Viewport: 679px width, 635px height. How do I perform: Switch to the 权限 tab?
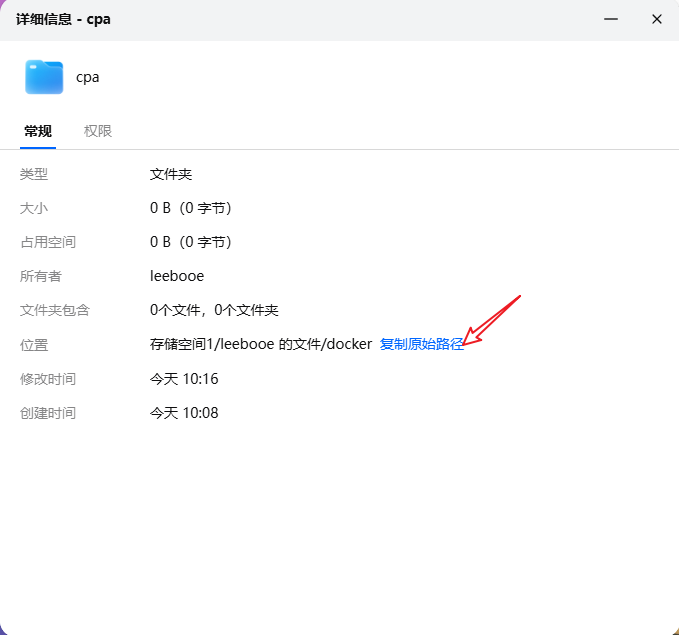pyautogui.click(x=97, y=131)
